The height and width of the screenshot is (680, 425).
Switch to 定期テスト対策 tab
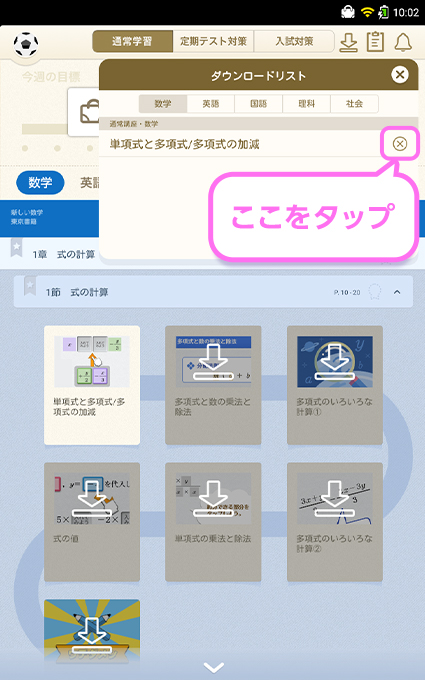(213, 41)
